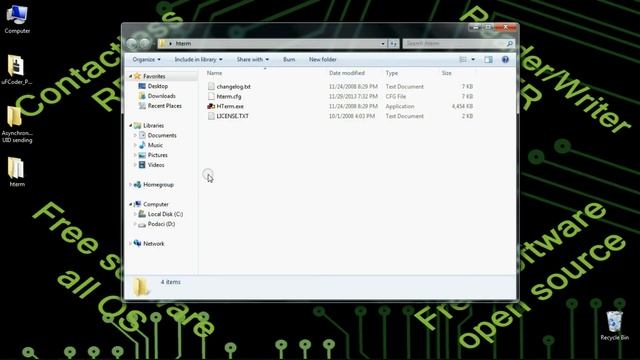640x360 pixels.
Task: Select the Podaci (D:) drive
Action: [161, 224]
